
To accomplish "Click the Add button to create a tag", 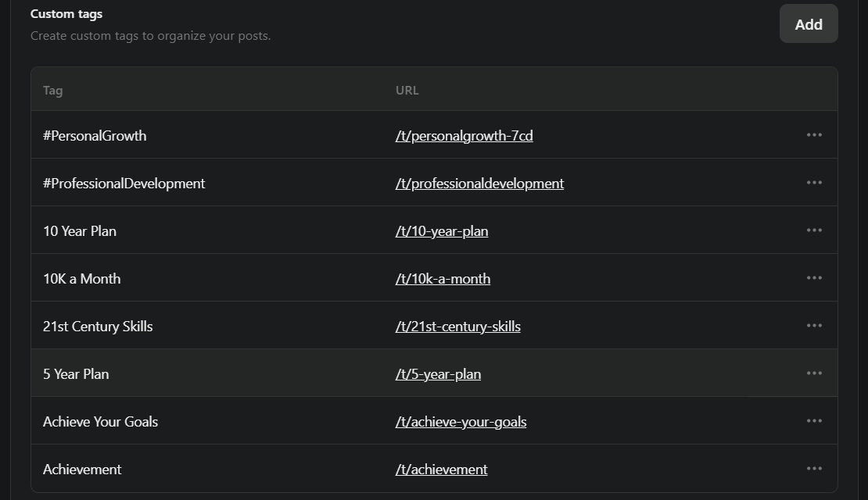I will click(809, 23).
